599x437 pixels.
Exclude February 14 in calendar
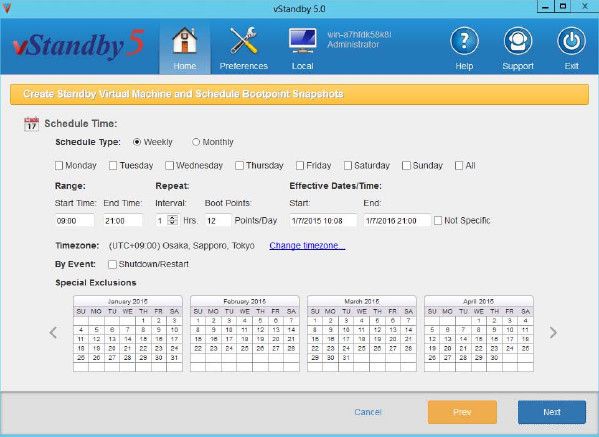pyautogui.click(x=291, y=330)
